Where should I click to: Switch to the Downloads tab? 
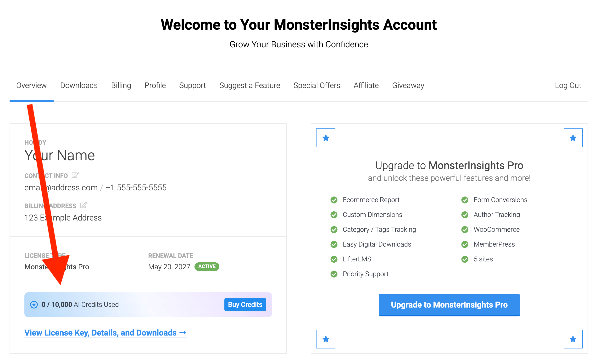(x=79, y=86)
